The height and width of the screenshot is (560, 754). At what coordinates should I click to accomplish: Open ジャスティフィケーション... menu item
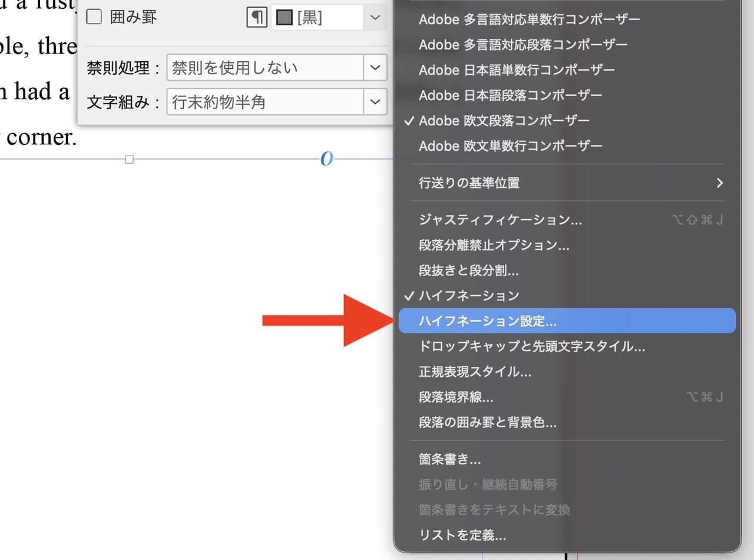[567, 220]
